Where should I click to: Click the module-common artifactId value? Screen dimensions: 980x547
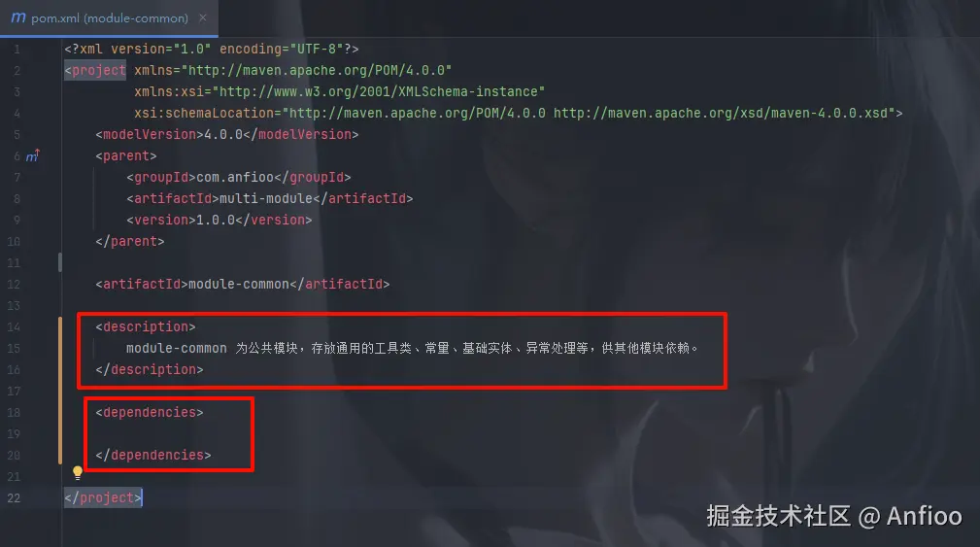[x=239, y=284]
